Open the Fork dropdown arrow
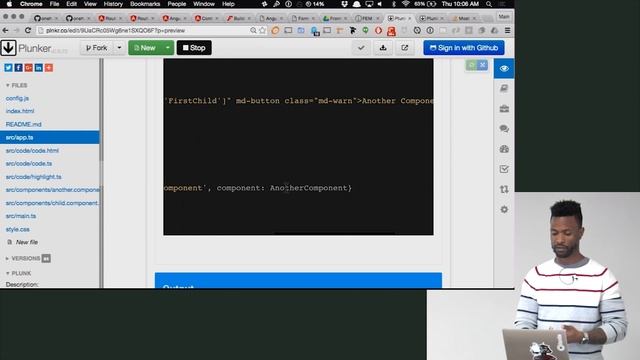This screenshot has width=640, height=360. coord(119,48)
